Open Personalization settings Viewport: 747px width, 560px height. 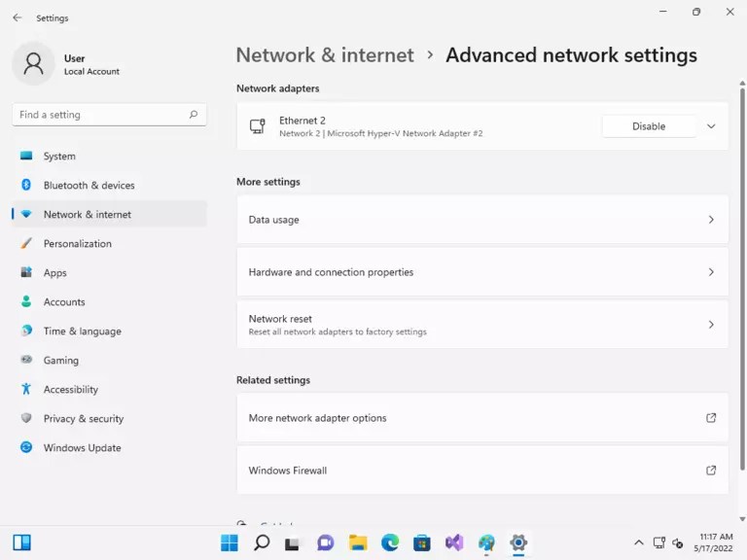(x=110, y=243)
